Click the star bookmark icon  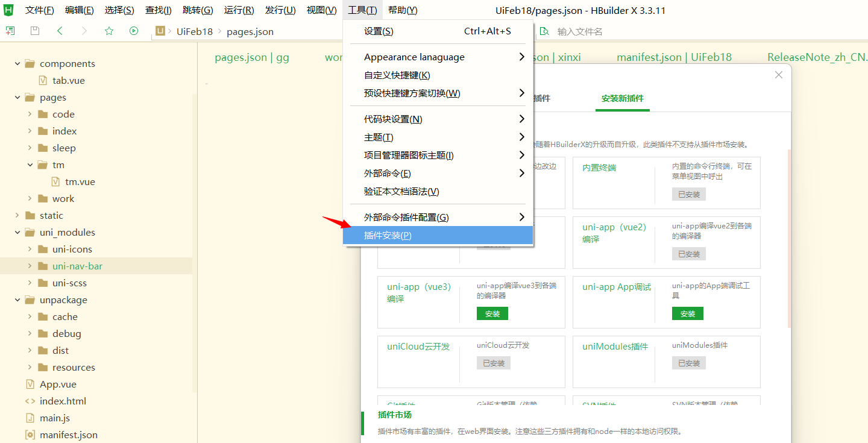(109, 31)
